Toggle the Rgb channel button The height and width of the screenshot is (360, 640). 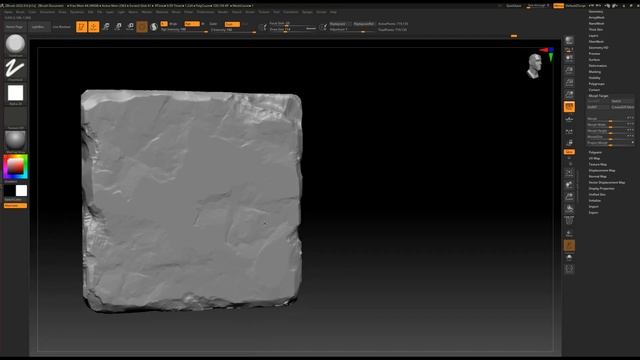tap(191, 24)
